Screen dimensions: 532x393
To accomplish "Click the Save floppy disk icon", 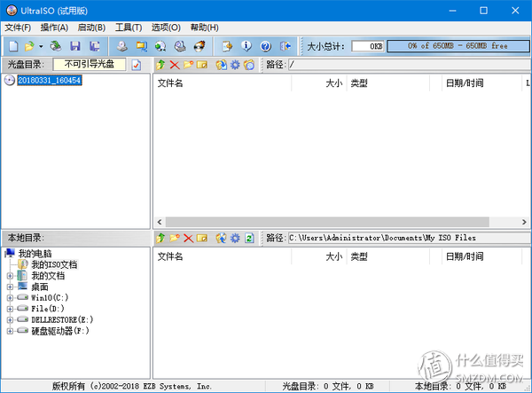I will click(x=75, y=46).
